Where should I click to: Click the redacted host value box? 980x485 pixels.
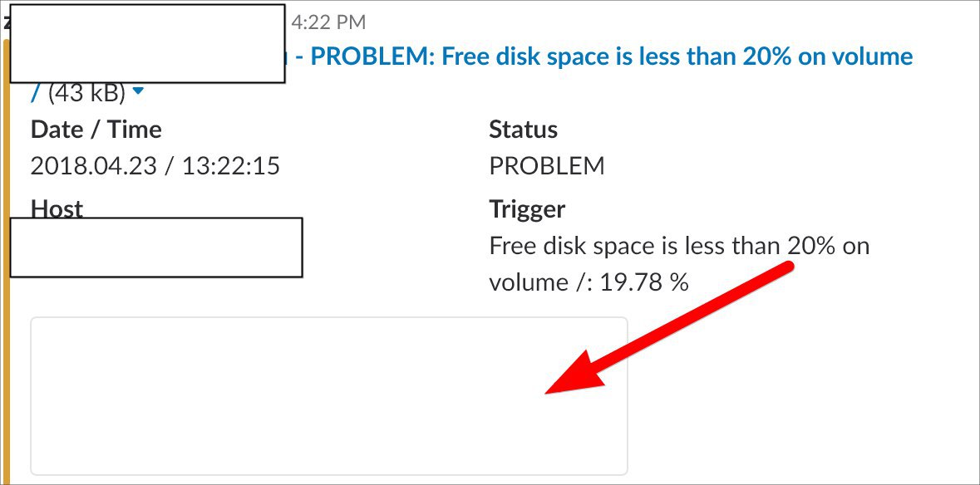coord(155,247)
